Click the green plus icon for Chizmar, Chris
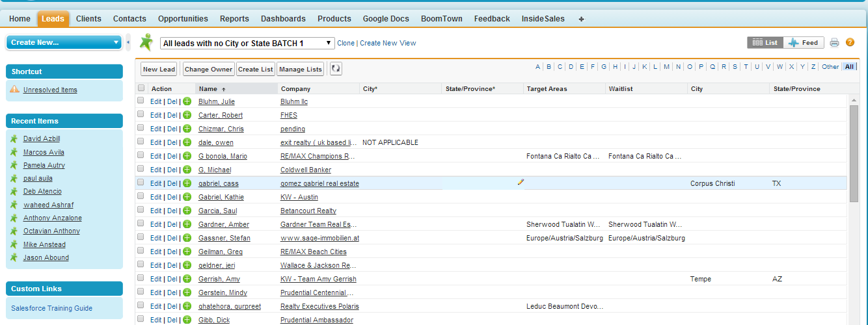The image size is (868, 325). tap(187, 129)
